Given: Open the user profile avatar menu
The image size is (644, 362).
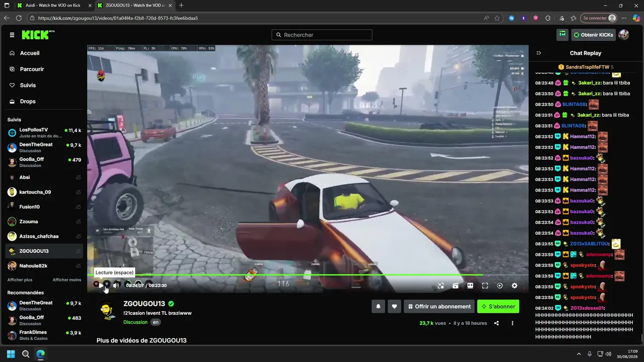Looking at the screenshot, I should pos(624,35).
